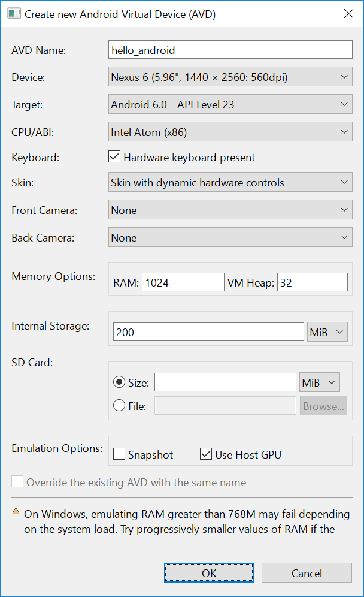Open the Skin dropdown list

pos(230,182)
